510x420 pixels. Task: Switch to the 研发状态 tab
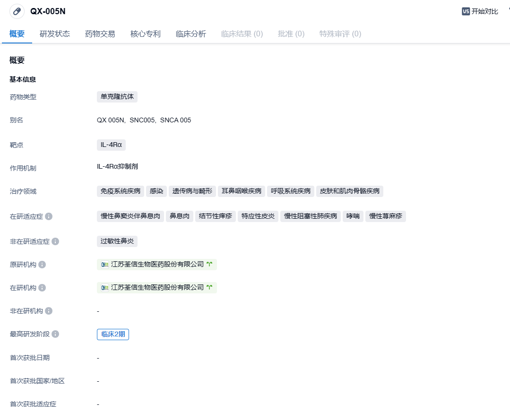(55, 34)
